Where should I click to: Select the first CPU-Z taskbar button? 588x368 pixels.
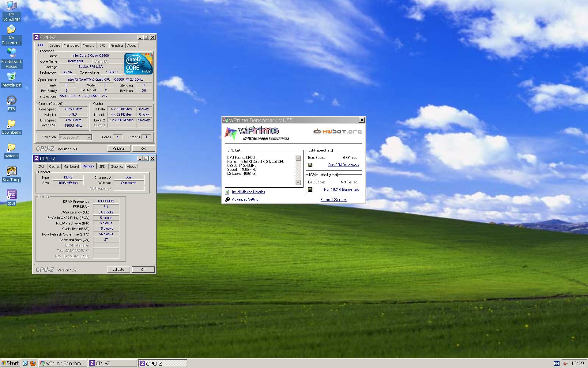(x=112, y=363)
